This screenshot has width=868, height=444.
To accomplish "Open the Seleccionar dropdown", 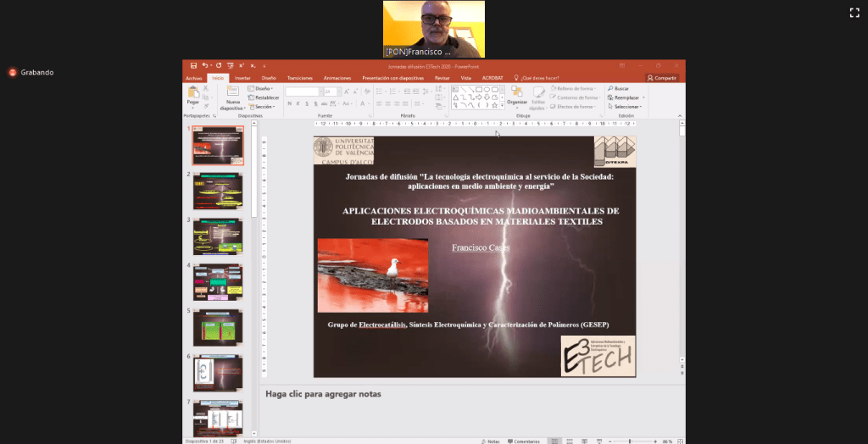I will click(627, 107).
